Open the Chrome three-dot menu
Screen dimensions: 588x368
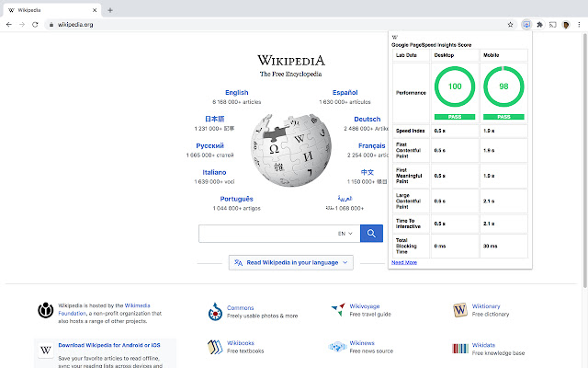tap(580, 25)
